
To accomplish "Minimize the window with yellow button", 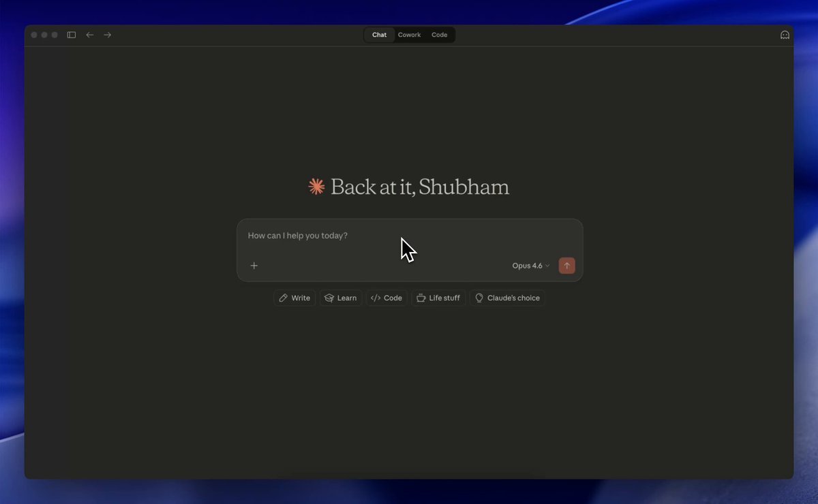I will tap(44, 35).
